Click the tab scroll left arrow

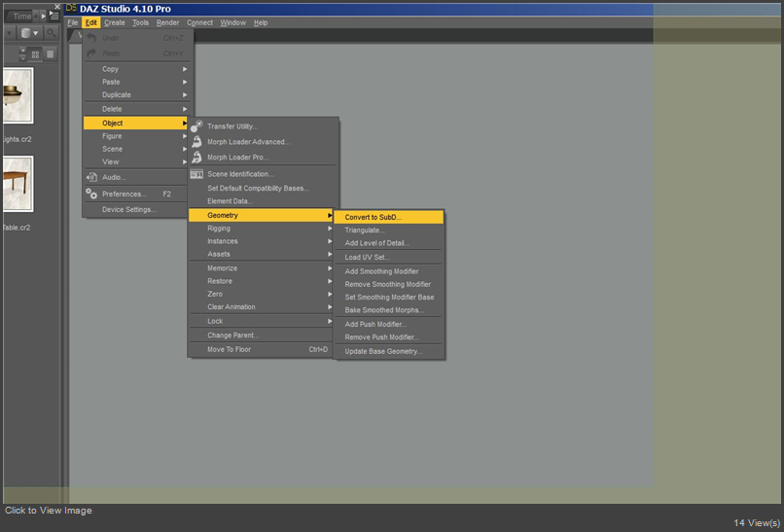coord(36,16)
